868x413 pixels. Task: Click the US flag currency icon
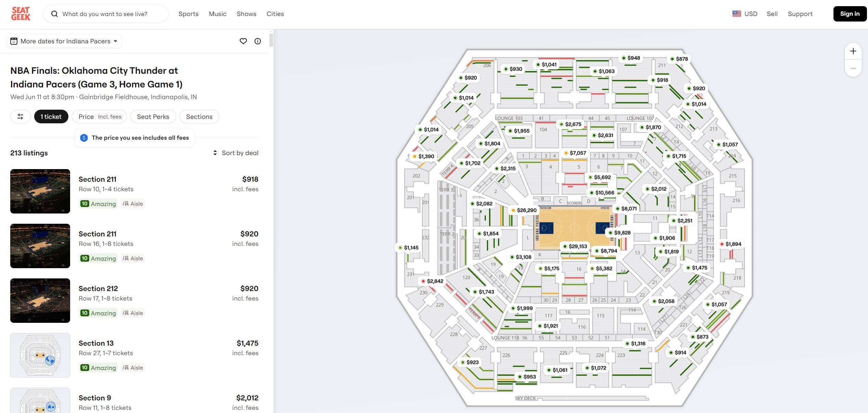[x=736, y=14]
